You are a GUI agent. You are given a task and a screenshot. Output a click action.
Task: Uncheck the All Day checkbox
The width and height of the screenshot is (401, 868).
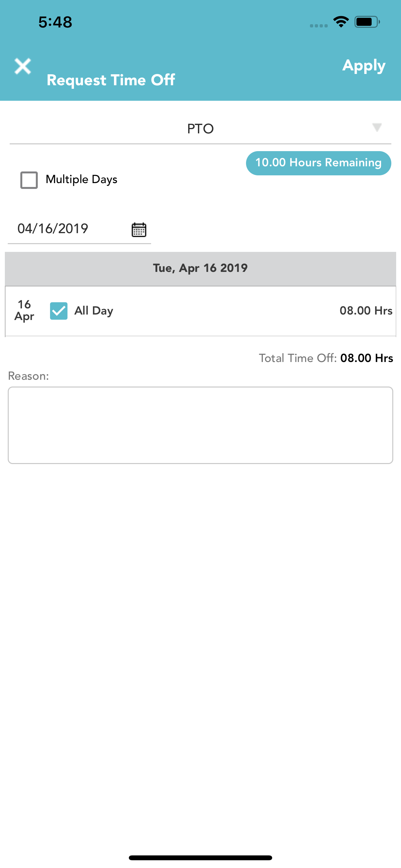point(59,311)
